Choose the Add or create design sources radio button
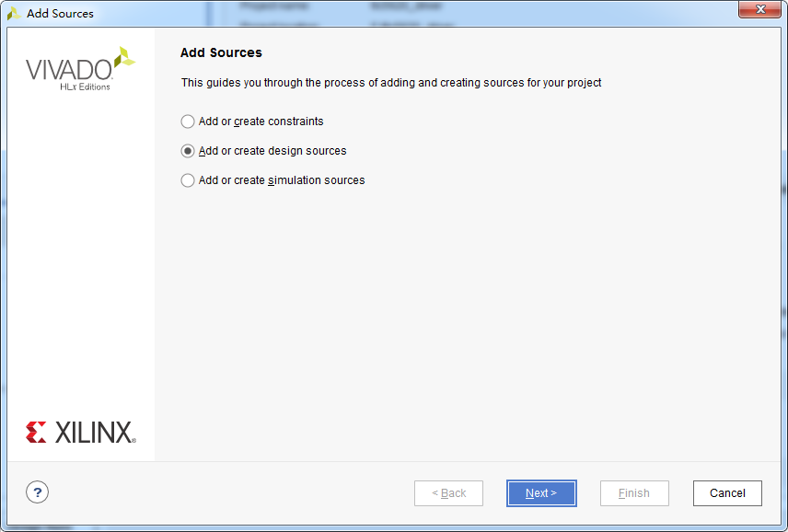This screenshot has height=532, width=788. (x=188, y=151)
